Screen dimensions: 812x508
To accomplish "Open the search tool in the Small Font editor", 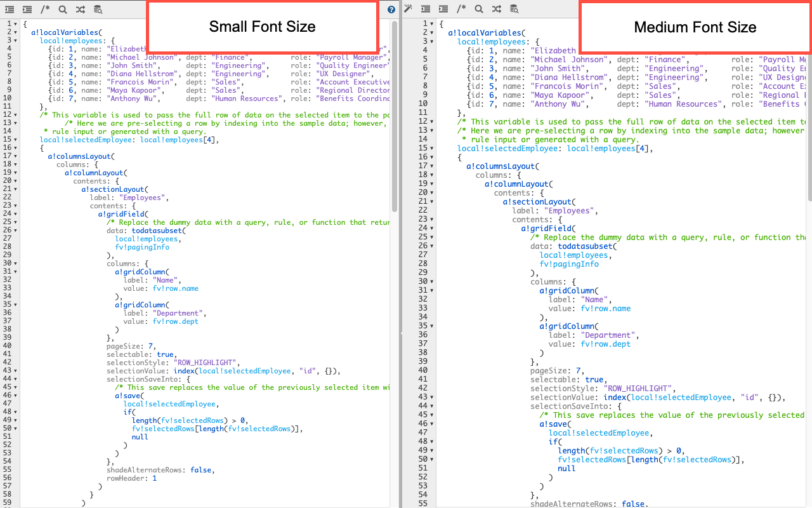I will click(62, 9).
